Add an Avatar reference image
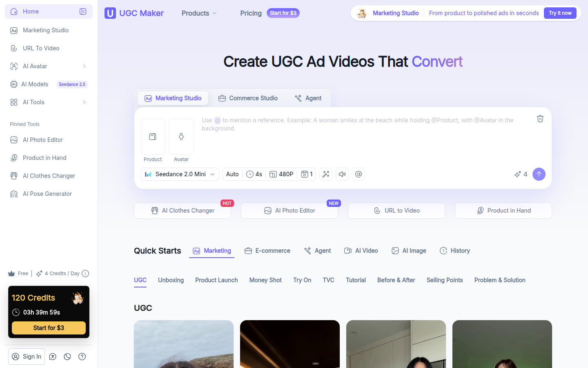The width and height of the screenshot is (588, 368). tap(181, 137)
